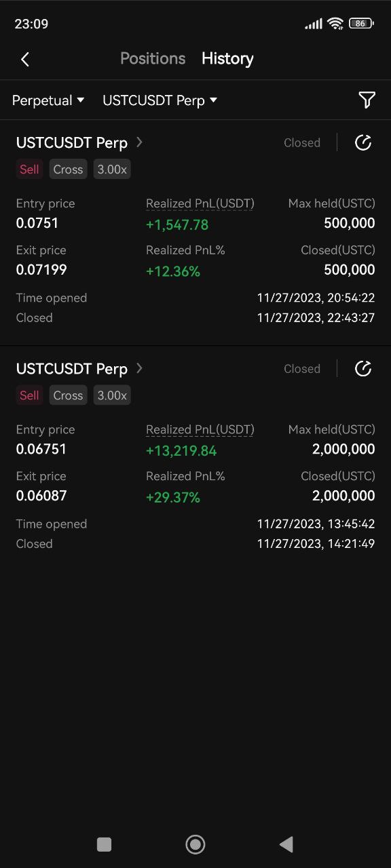Tap the Sell tag on first position
Screen dimensions: 391x868
pos(29,170)
